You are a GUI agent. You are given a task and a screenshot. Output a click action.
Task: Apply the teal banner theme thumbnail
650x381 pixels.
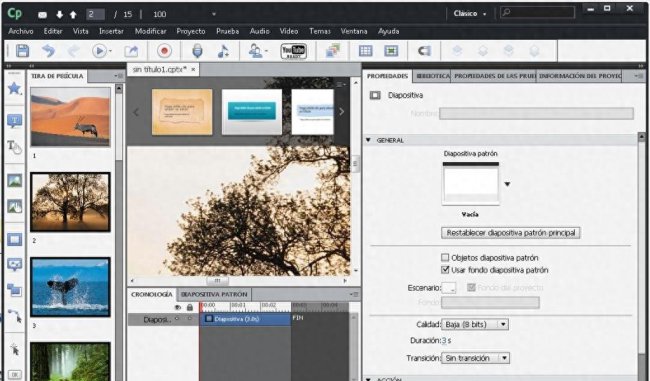tap(252, 112)
